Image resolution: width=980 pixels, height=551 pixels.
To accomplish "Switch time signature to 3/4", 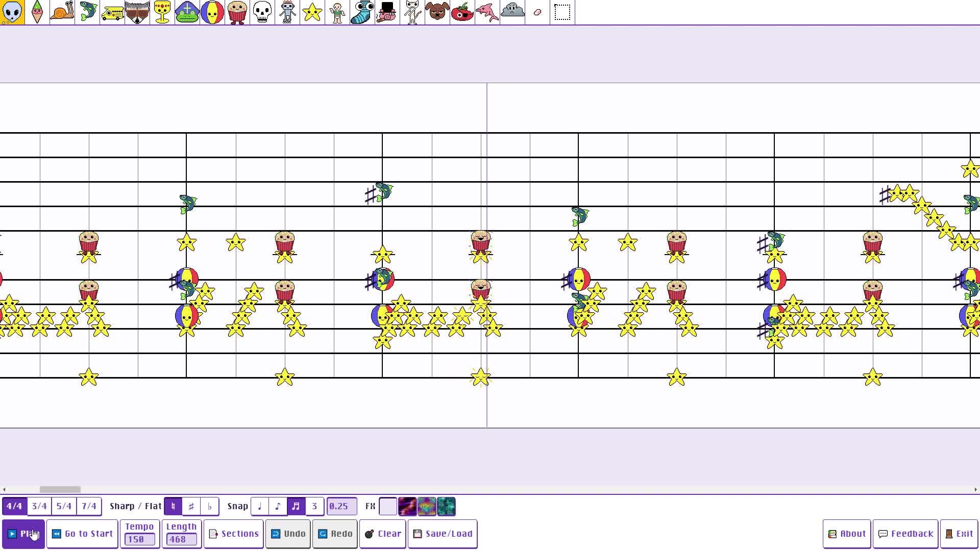I will [39, 506].
